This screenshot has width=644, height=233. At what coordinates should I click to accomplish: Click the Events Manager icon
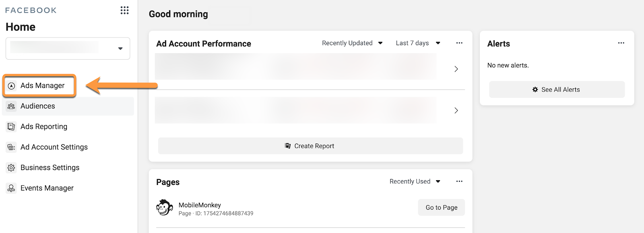click(x=11, y=188)
